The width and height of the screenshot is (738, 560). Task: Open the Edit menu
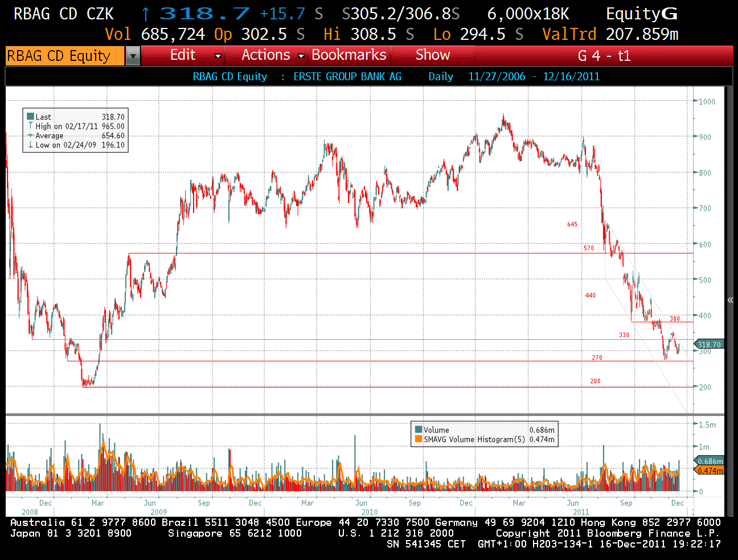182,55
